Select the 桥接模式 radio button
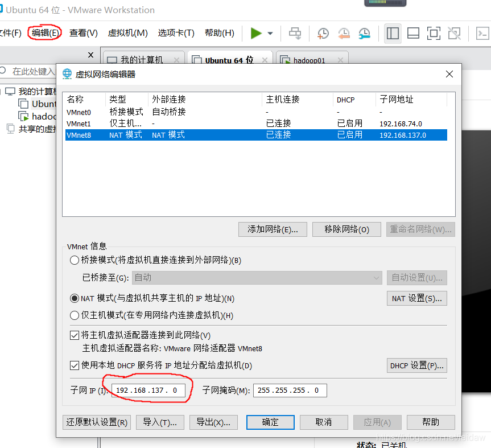The image size is (491, 448). click(75, 260)
